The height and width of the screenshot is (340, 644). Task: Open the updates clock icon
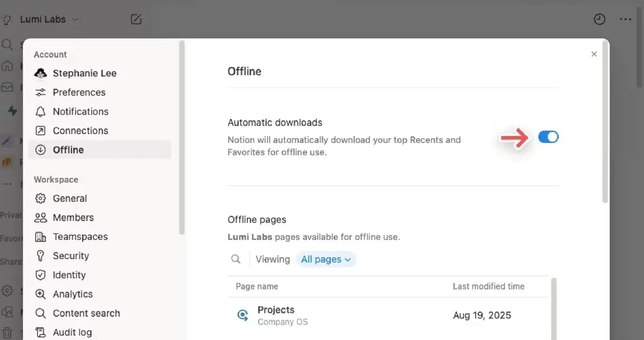coord(599,19)
